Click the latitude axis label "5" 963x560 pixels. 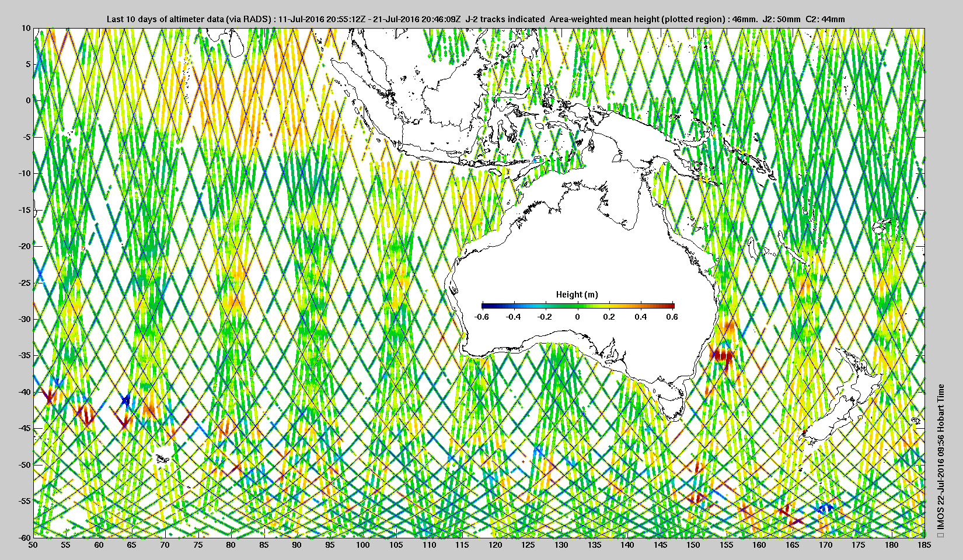coord(28,64)
